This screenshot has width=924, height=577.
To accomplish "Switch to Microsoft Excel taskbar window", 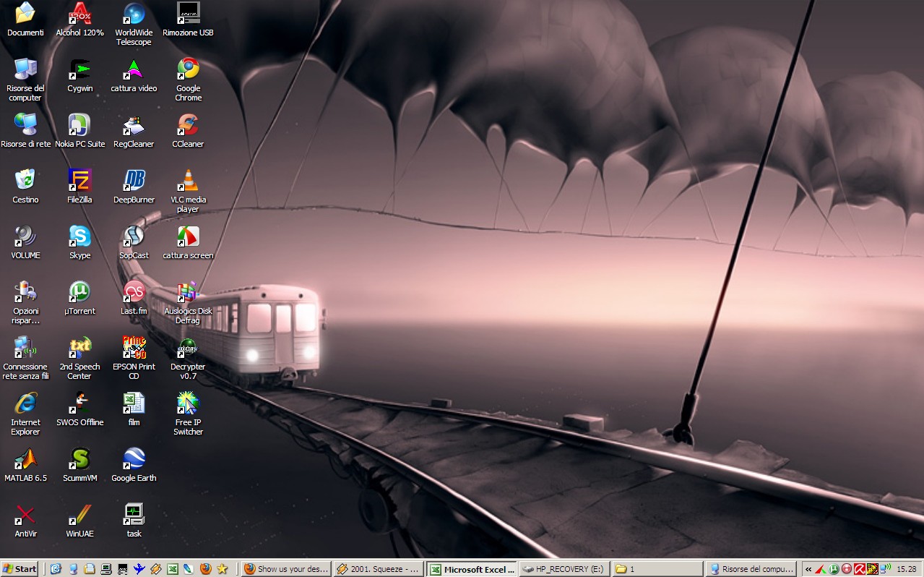I will point(472,569).
